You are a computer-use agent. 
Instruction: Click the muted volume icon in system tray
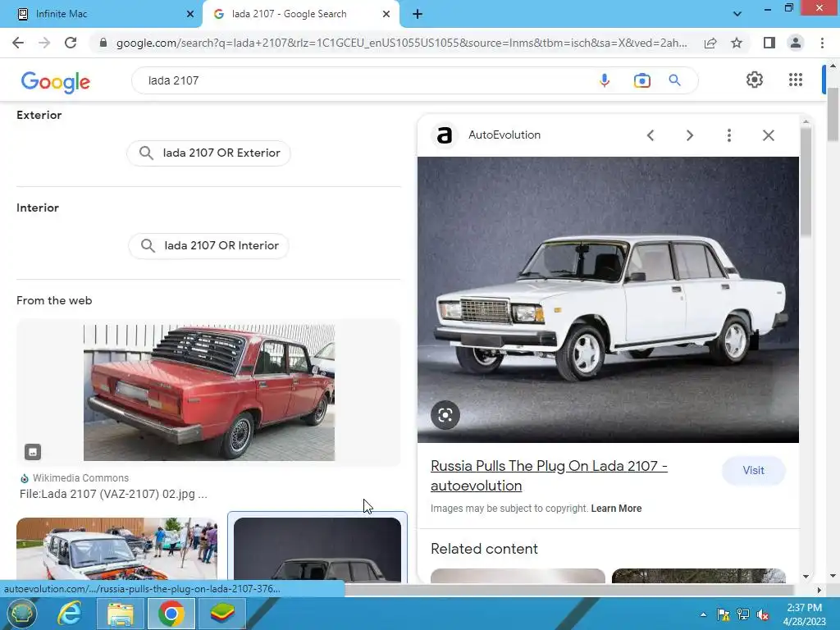[x=763, y=614]
